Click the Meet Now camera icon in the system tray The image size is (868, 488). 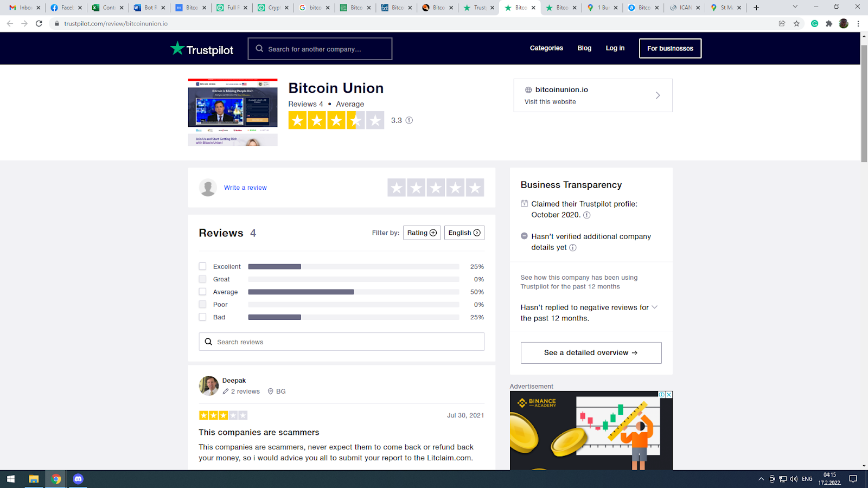[772, 479]
